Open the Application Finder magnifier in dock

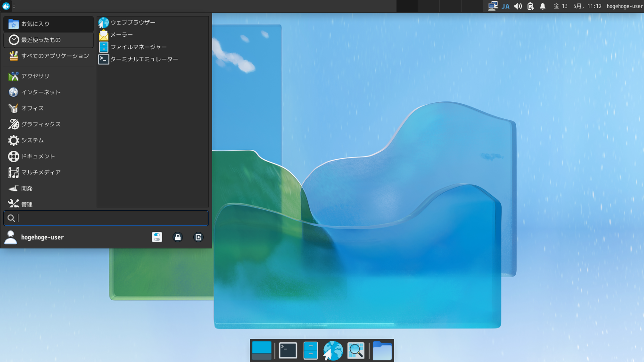(356, 351)
